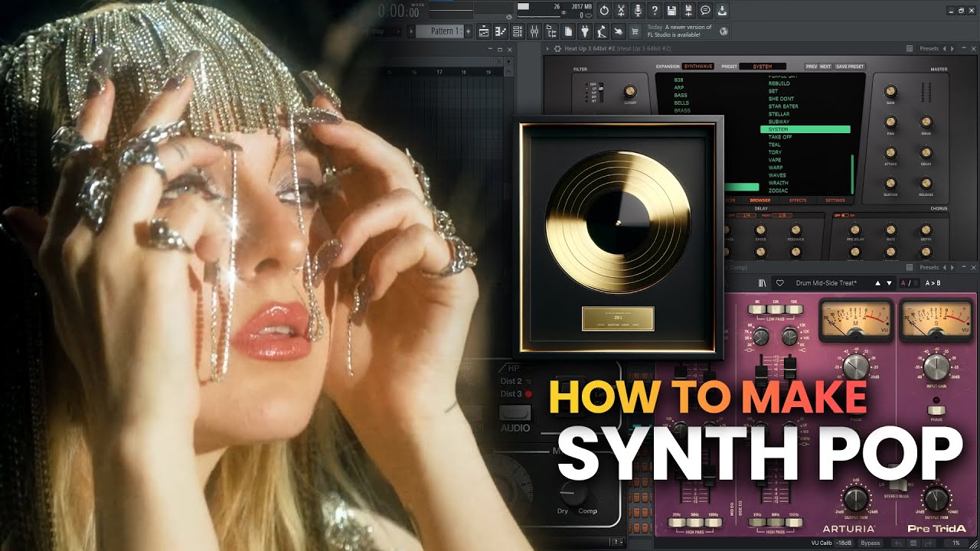Viewport: 980px width, 551px height.
Task: Open the shop cart icon
Action: click(x=635, y=31)
